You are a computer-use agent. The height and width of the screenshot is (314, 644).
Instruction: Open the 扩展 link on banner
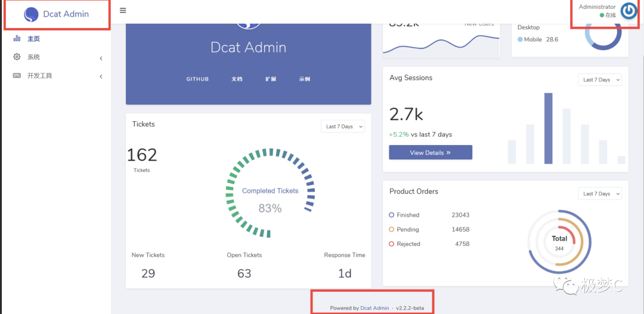coord(271,79)
